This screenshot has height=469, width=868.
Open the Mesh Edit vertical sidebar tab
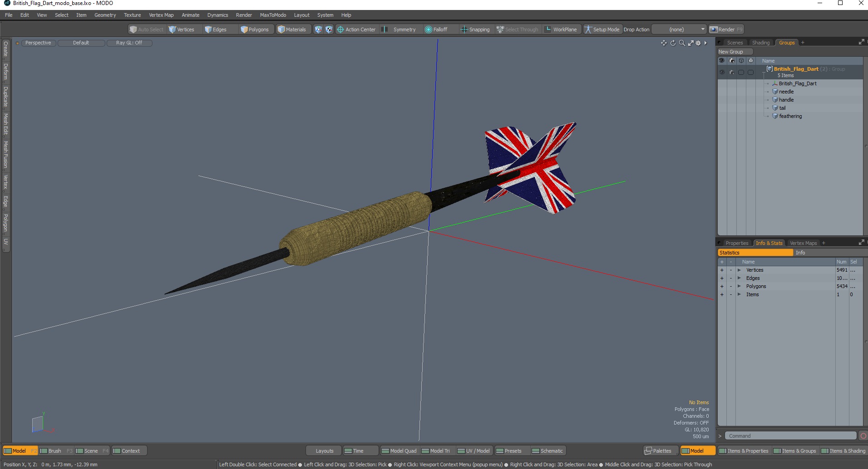coord(5,124)
